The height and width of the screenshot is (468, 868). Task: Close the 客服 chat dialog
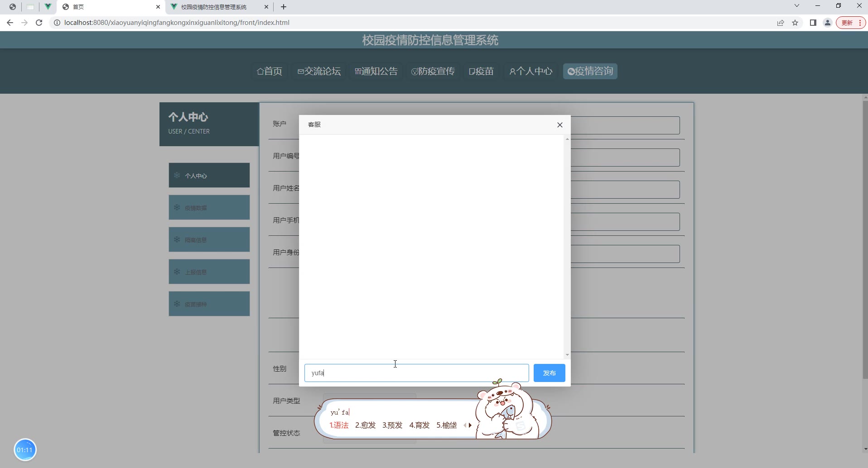pyautogui.click(x=560, y=125)
